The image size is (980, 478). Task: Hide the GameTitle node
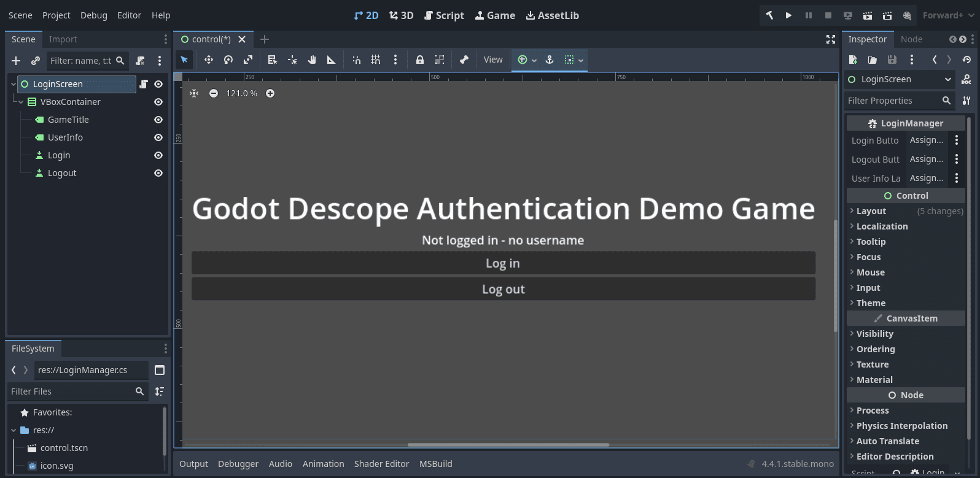click(x=158, y=120)
